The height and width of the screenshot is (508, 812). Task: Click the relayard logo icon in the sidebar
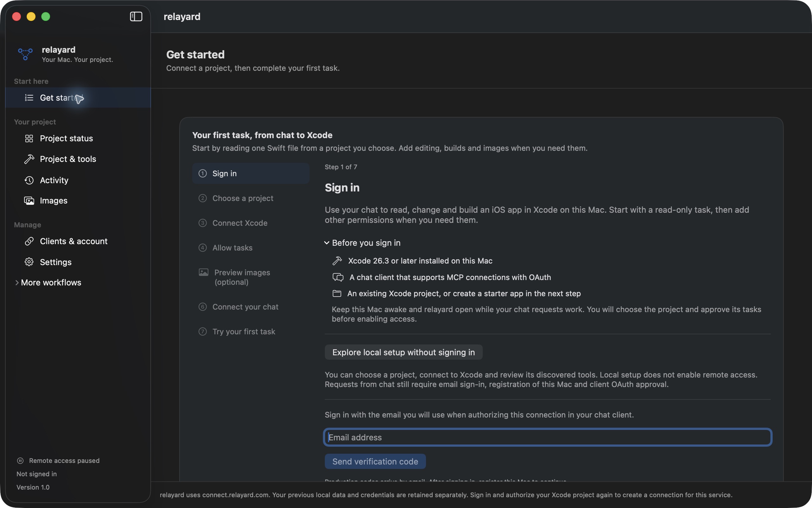(25, 54)
